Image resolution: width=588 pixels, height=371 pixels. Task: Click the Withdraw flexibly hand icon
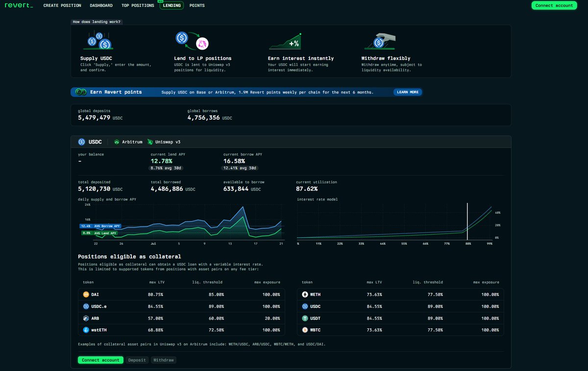pos(380,41)
